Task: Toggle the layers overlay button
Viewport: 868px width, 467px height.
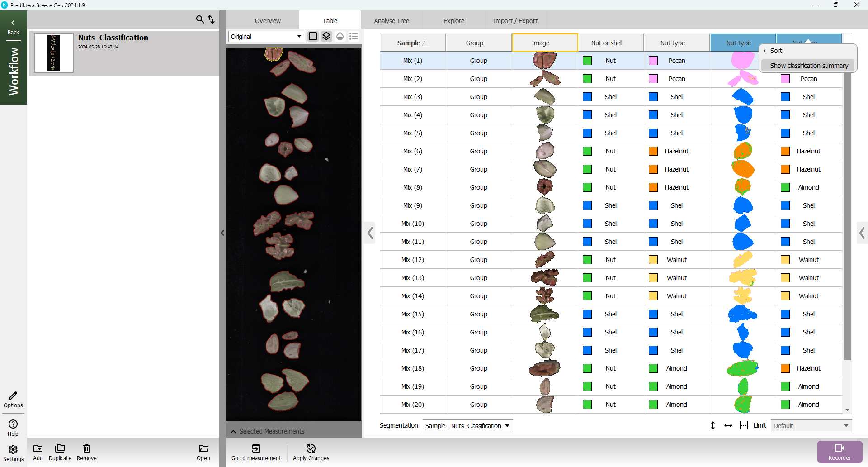Action: [x=326, y=36]
